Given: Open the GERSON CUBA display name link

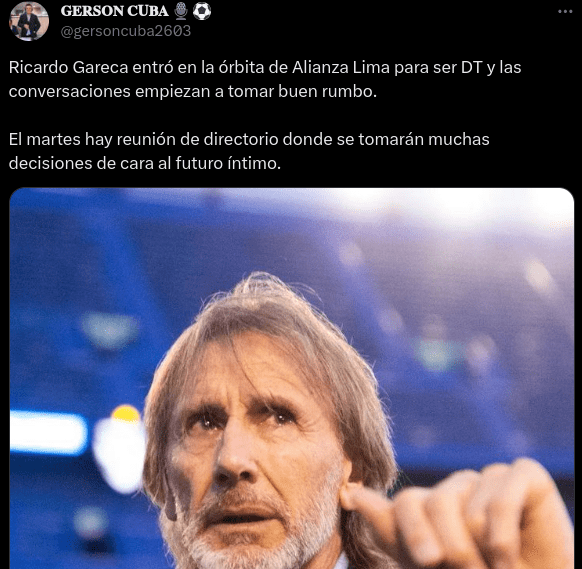Looking at the screenshot, I should click(114, 11).
